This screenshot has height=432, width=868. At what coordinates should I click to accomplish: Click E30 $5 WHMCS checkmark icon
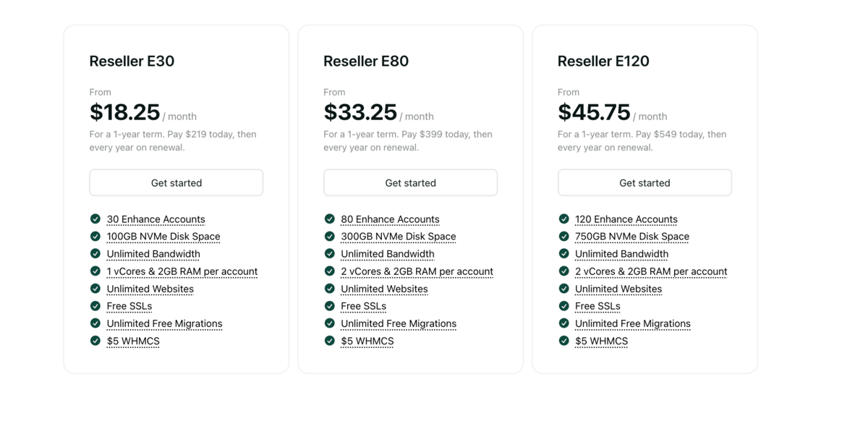pyautogui.click(x=95, y=340)
